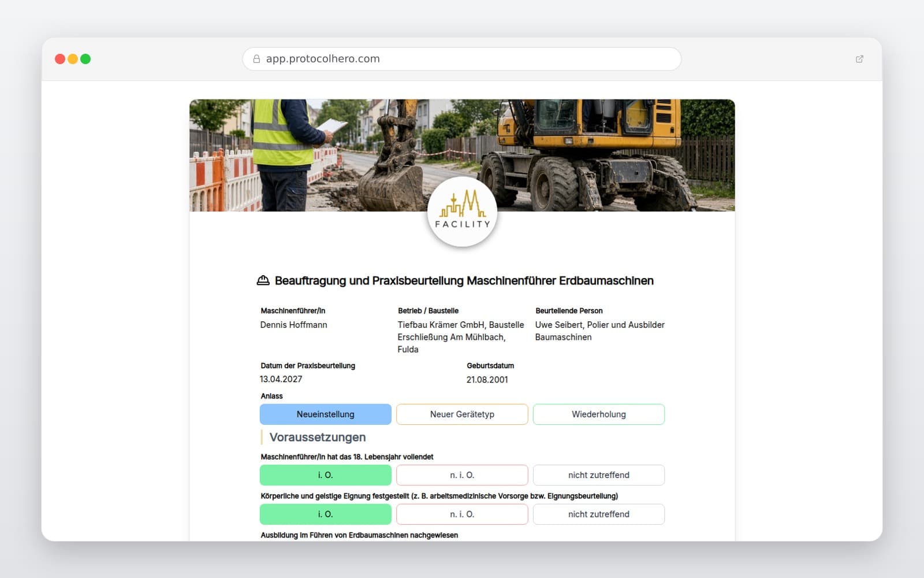
Task: Mark Körperliche Eignung as i. O.
Action: click(x=326, y=514)
